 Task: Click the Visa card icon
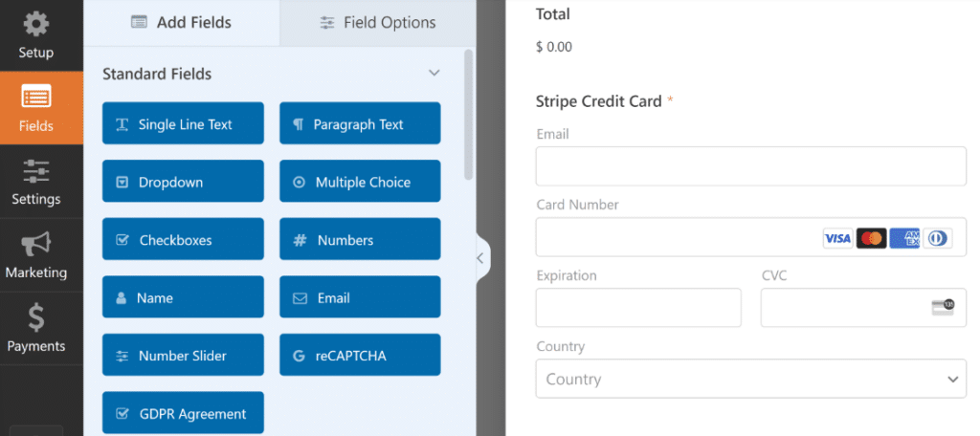[x=837, y=238]
